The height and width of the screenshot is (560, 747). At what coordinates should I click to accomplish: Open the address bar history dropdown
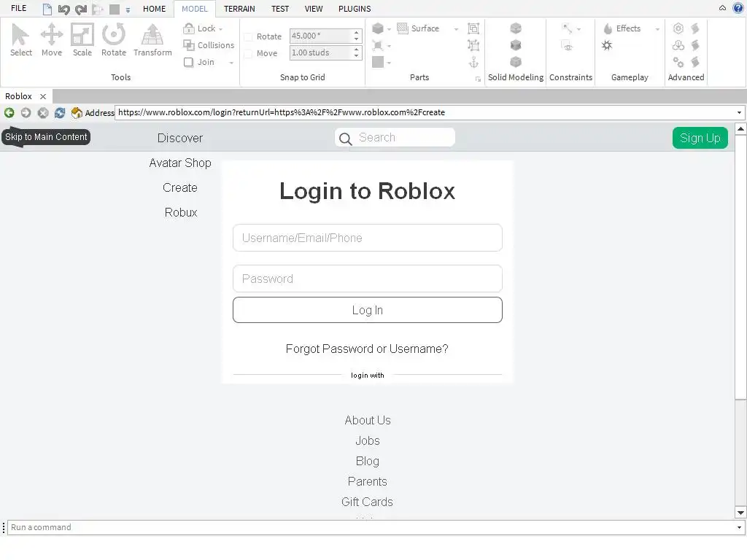click(x=739, y=113)
